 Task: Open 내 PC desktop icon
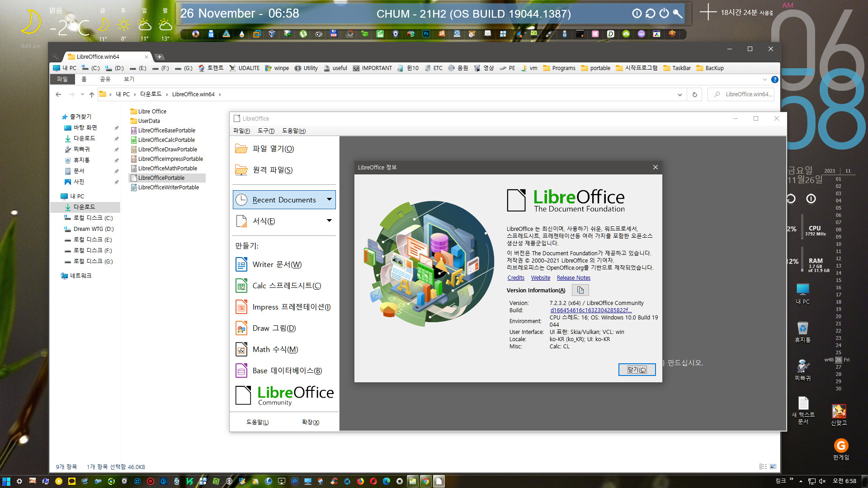[x=802, y=294]
